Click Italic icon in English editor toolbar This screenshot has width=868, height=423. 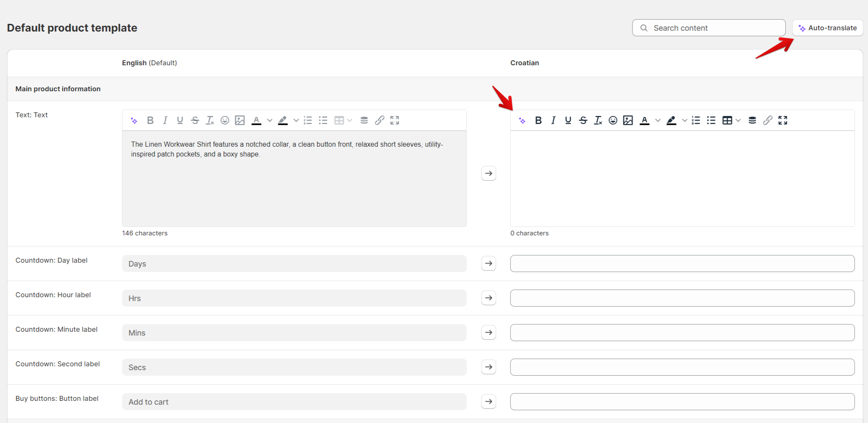[165, 121]
